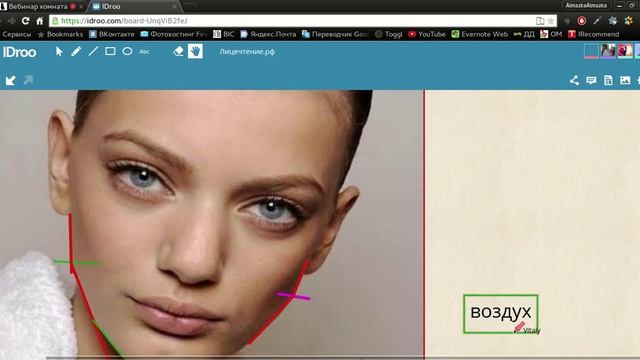
Task: Reload the page with refresh button
Action: (x=25, y=21)
